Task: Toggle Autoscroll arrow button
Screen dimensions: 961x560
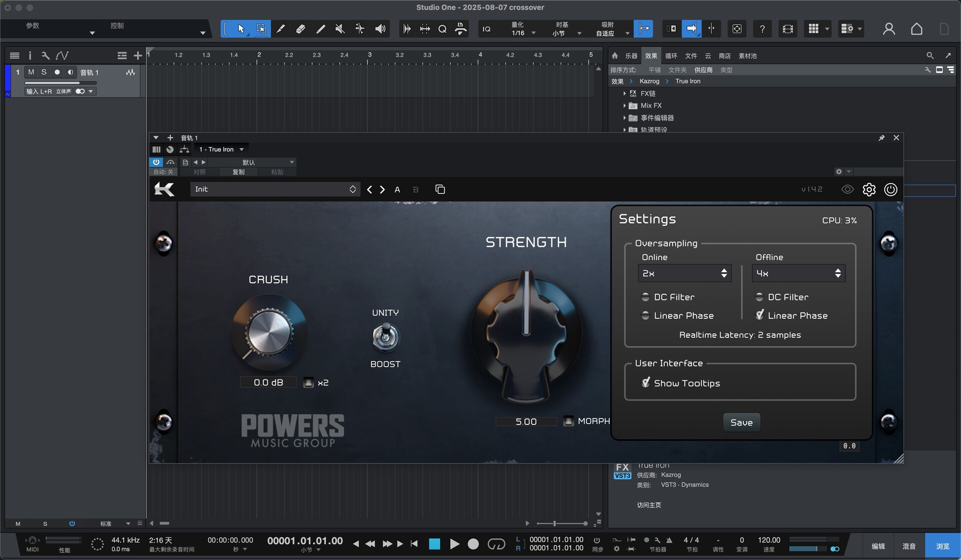Action: tap(691, 29)
